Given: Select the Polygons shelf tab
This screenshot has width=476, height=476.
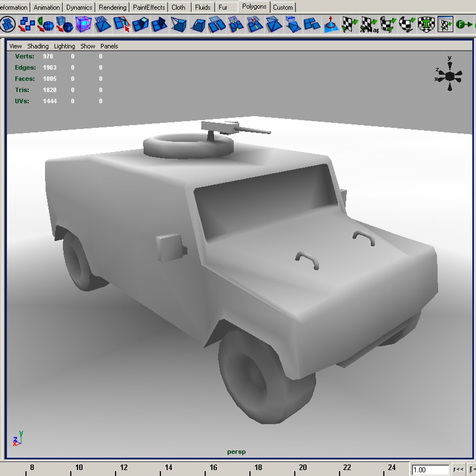Looking at the screenshot, I should [254, 7].
